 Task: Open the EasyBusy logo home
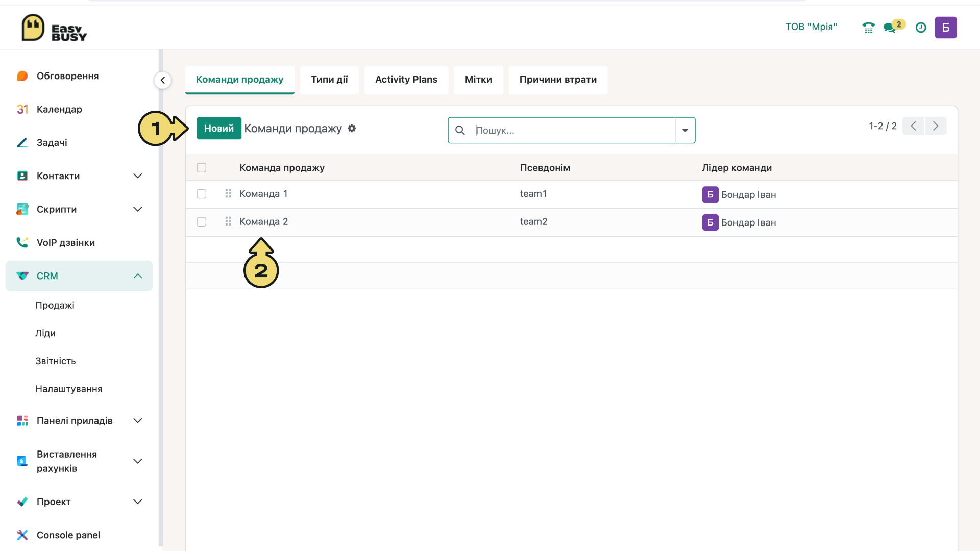point(54,28)
